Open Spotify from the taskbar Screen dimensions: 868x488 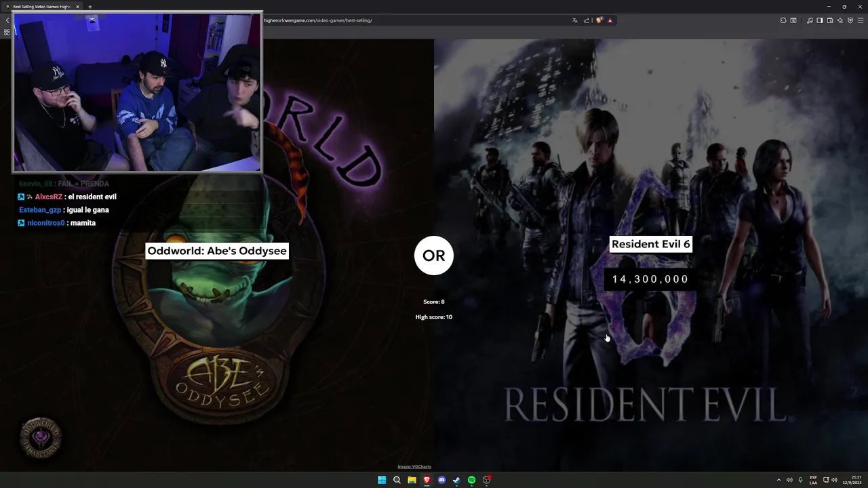pos(471,480)
